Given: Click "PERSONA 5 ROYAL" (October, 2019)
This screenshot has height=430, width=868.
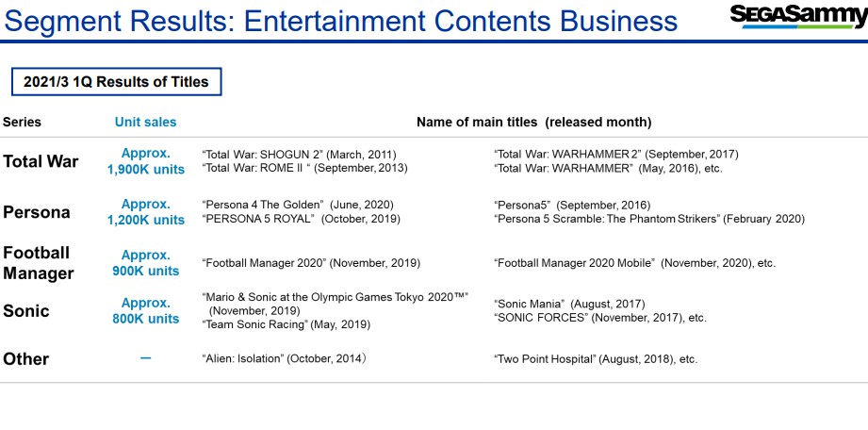Looking at the screenshot, I should 301,219.
